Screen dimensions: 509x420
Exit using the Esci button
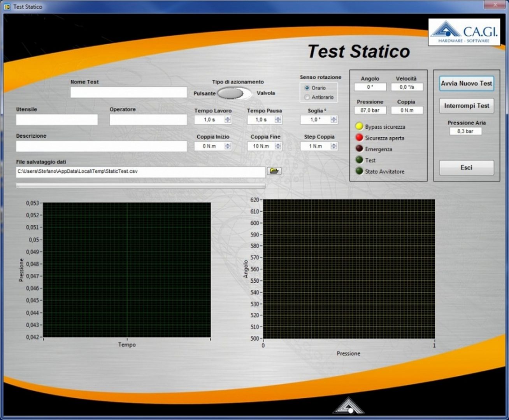click(467, 168)
